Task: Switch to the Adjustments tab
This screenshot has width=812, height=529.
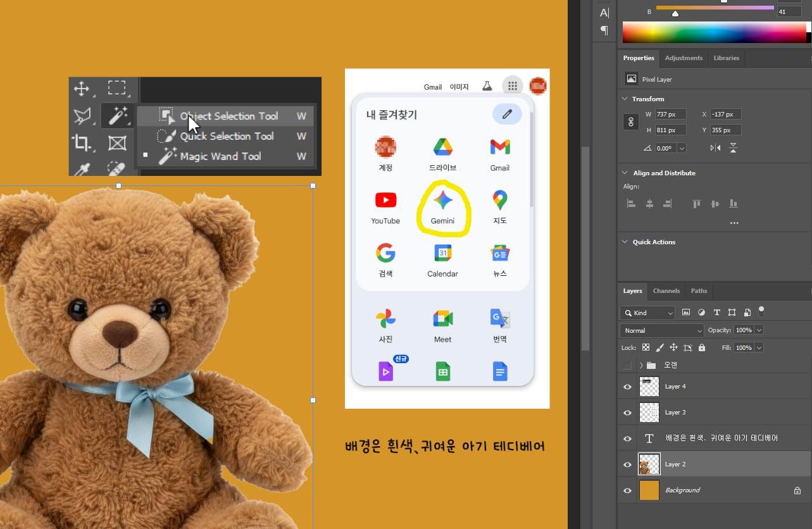Action: click(684, 58)
